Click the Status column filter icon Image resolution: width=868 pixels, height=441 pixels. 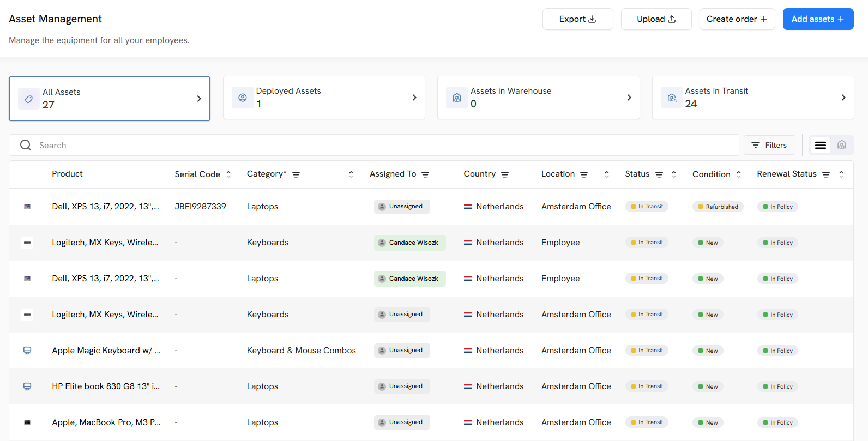click(x=659, y=175)
